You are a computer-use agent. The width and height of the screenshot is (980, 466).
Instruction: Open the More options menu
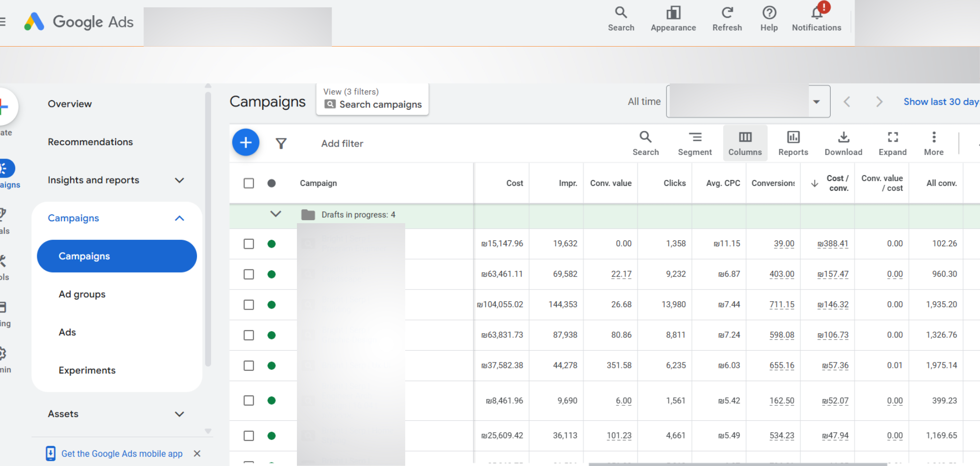933,143
